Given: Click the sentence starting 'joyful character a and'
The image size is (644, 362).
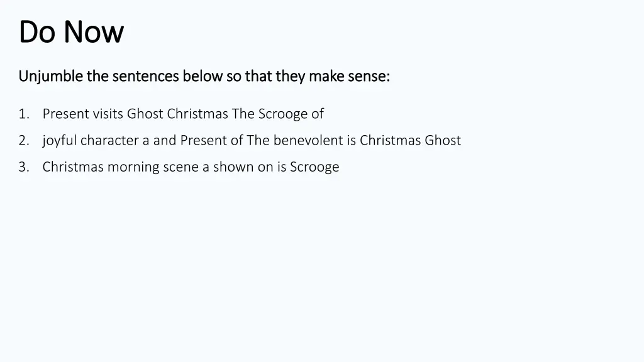Looking at the screenshot, I should point(252,141).
